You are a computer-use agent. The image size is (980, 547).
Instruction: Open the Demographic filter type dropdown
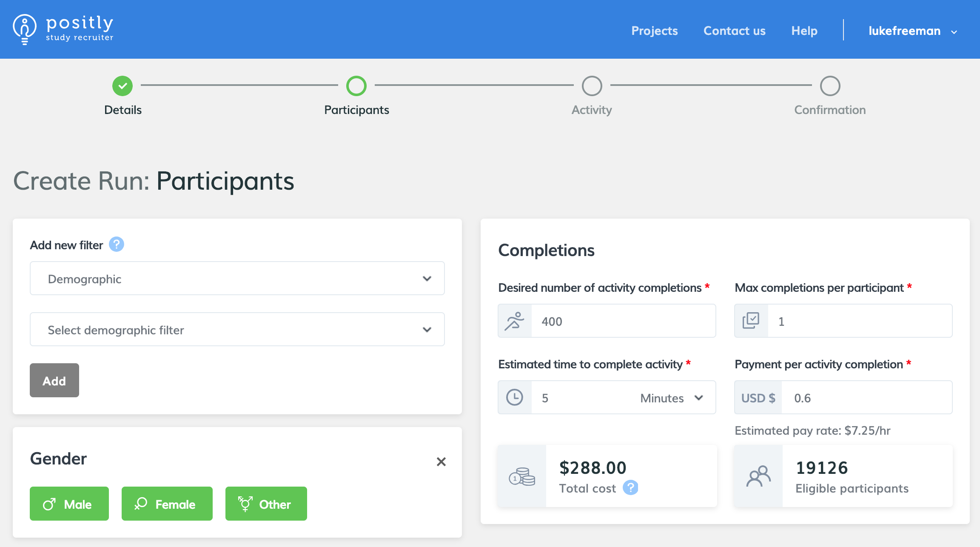(x=237, y=279)
